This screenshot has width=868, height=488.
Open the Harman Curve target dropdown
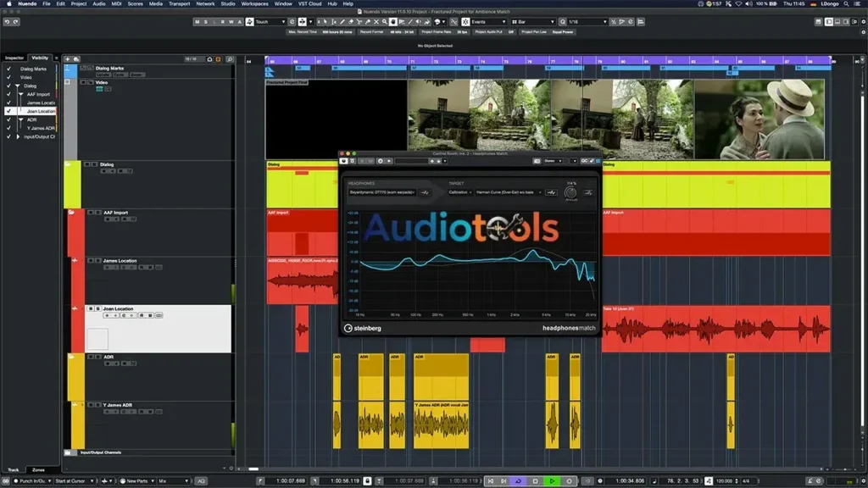508,192
